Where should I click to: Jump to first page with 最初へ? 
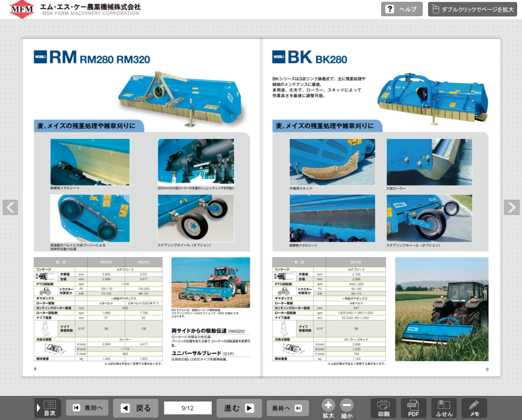pos(87,408)
